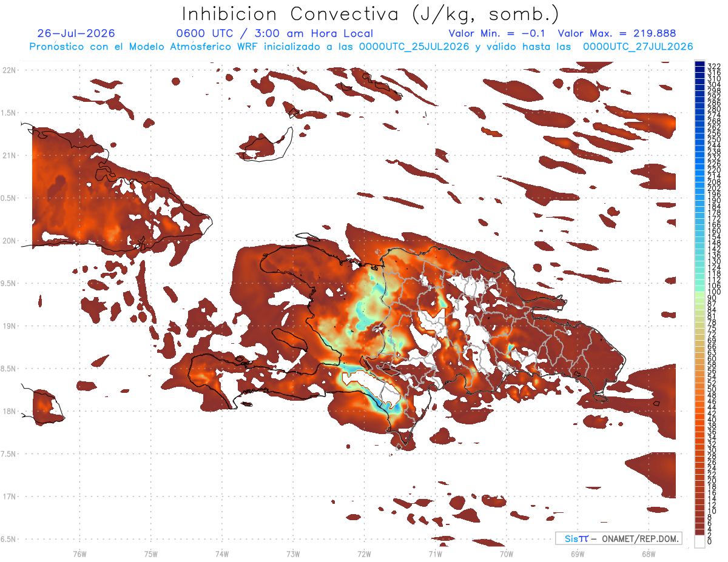Click the "20N" latitude label
Image resolution: width=728 pixels, height=562 pixels.
[9, 241]
